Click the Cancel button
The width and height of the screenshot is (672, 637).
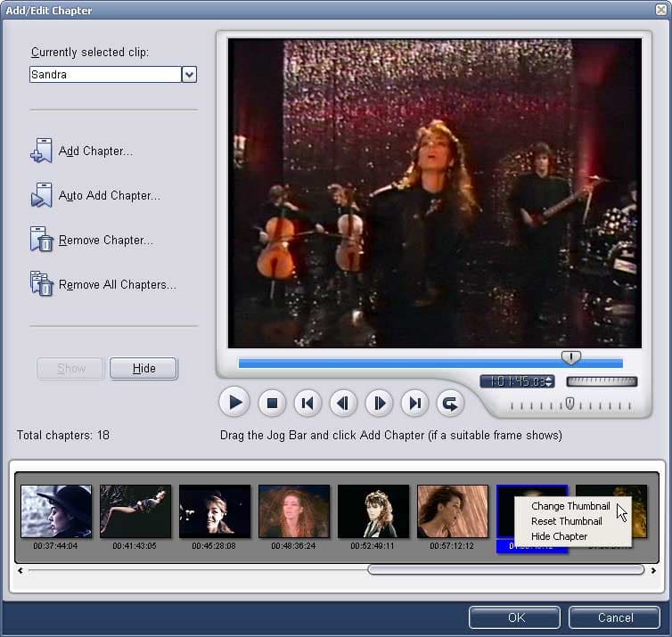click(x=615, y=617)
